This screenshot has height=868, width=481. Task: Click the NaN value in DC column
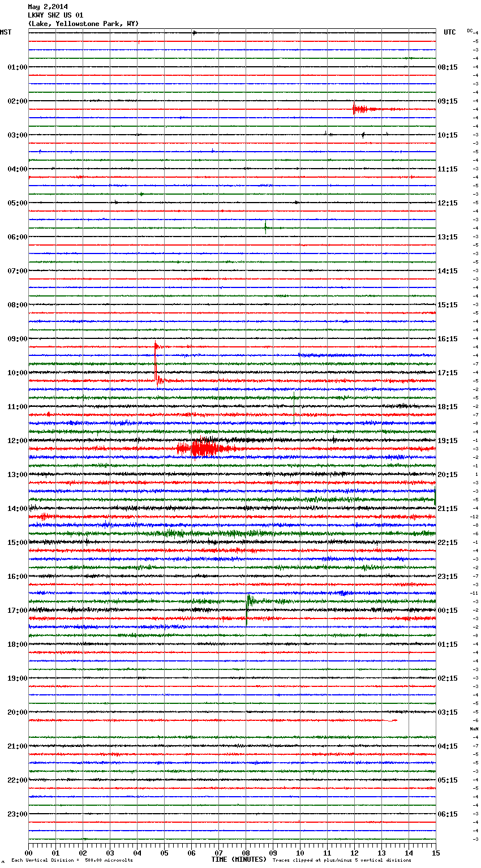click(474, 729)
